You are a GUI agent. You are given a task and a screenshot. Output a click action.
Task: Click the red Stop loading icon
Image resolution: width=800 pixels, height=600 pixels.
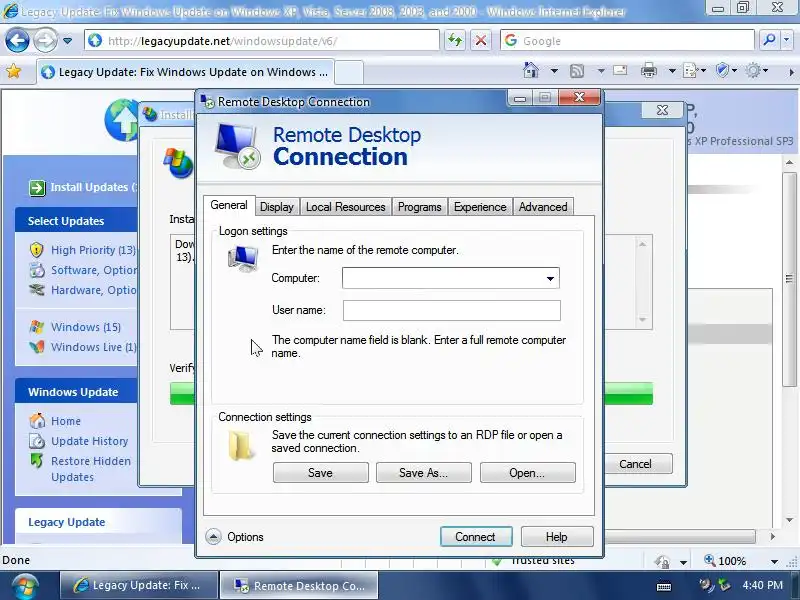(x=481, y=40)
